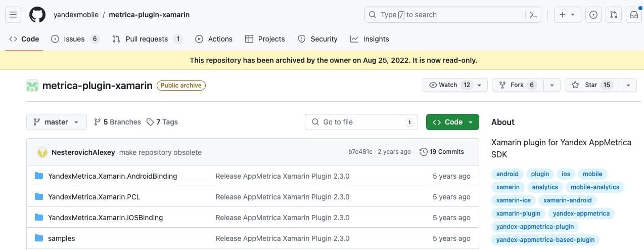
Task: Select the xamarin-android topic tag
Action: (567, 200)
